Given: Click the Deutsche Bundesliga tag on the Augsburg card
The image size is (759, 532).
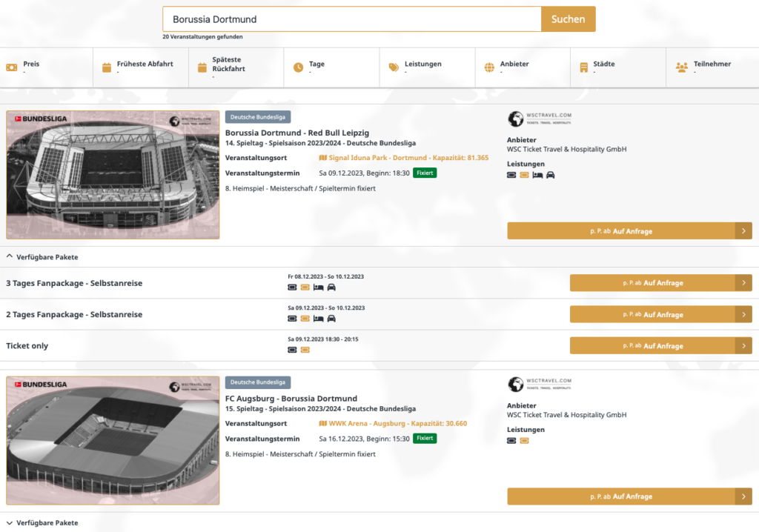Looking at the screenshot, I should [258, 382].
